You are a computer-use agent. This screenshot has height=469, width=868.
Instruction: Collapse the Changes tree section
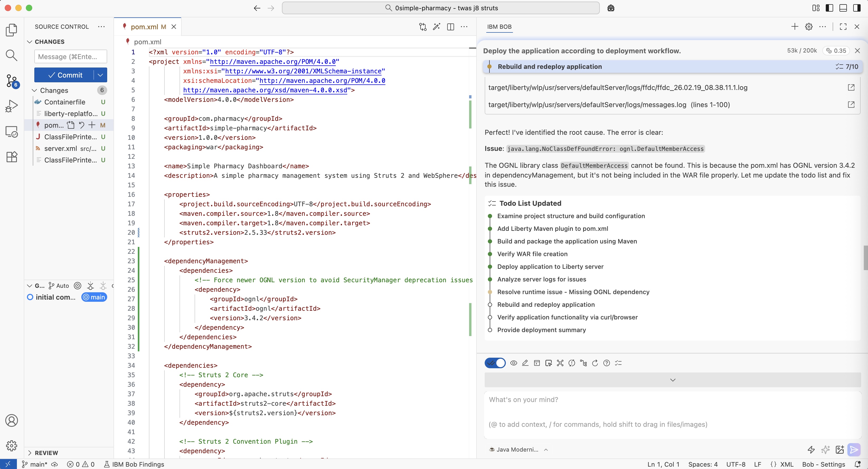34,90
